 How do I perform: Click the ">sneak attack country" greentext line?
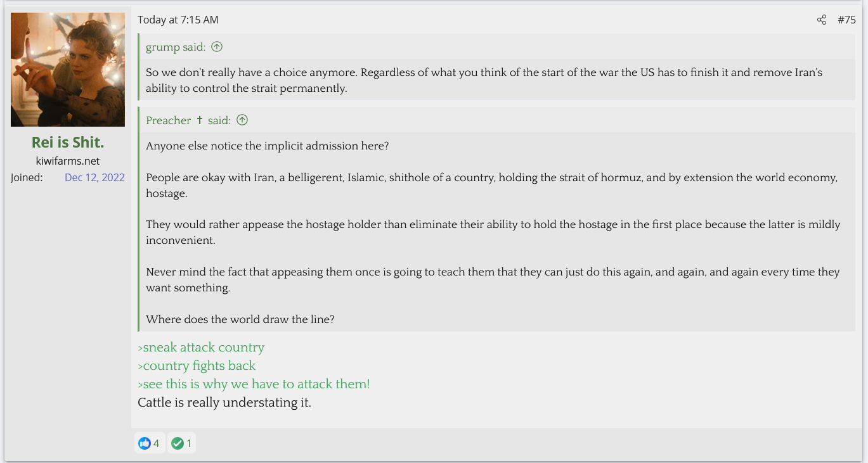coord(201,347)
